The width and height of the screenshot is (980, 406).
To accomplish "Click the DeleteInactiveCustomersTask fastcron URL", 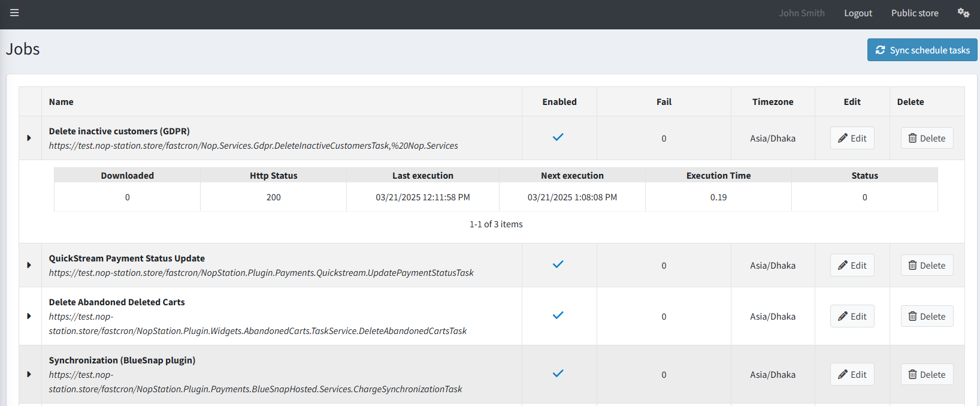I will click(x=253, y=146).
